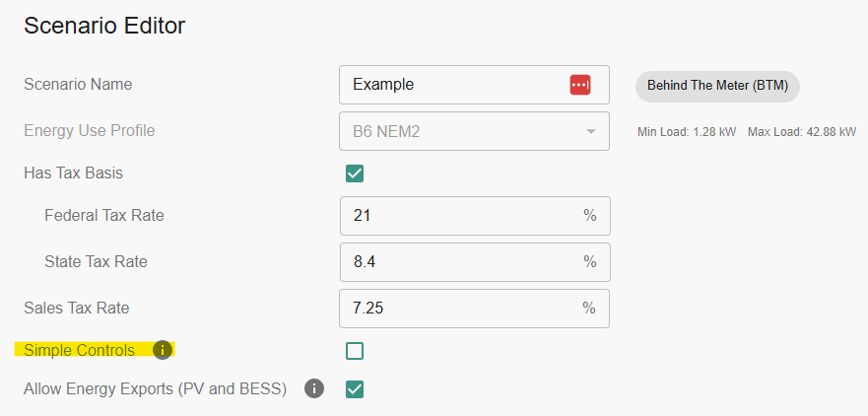
Task: Click the Energy Use Profile label
Action: 89,131
